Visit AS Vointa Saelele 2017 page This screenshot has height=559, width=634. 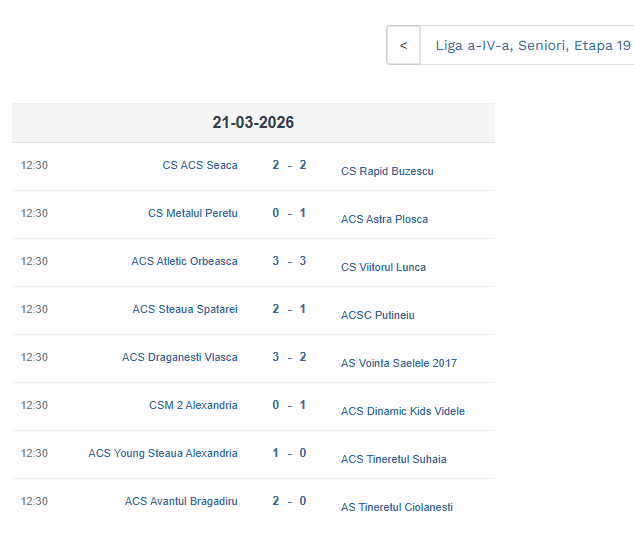398,363
